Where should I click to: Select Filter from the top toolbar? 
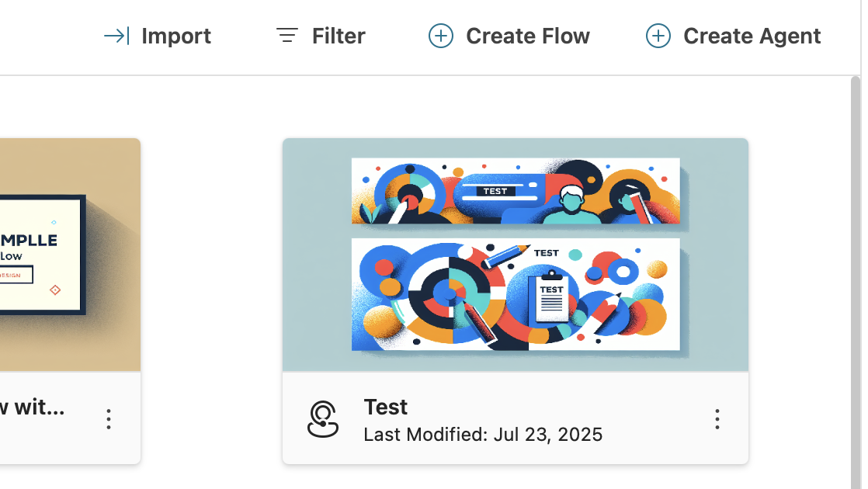339,35
